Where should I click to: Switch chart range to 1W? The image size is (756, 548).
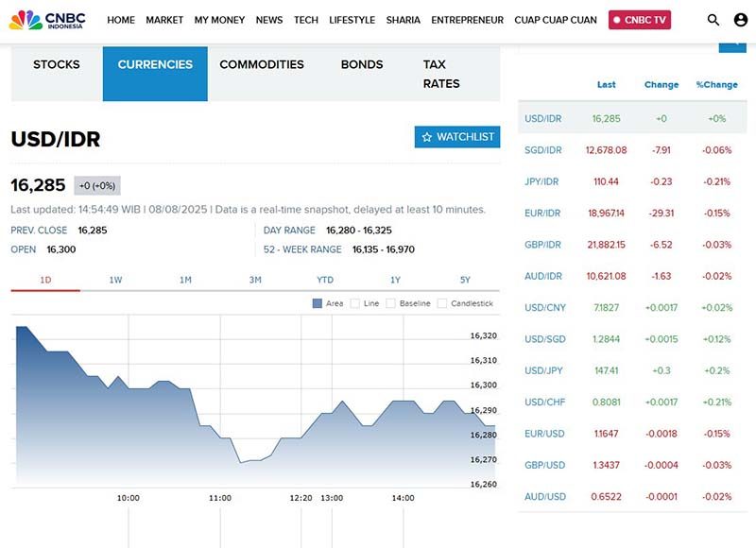point(116,280)
